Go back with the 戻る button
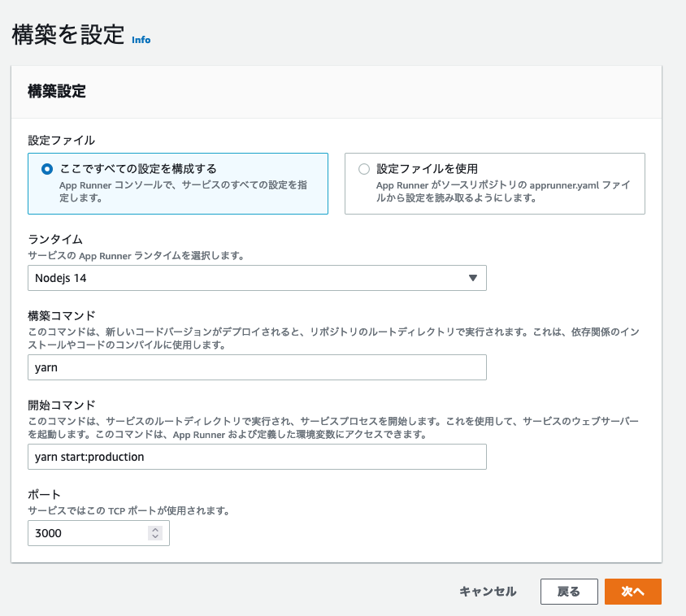The image size is (686, 616). (569, 592)
